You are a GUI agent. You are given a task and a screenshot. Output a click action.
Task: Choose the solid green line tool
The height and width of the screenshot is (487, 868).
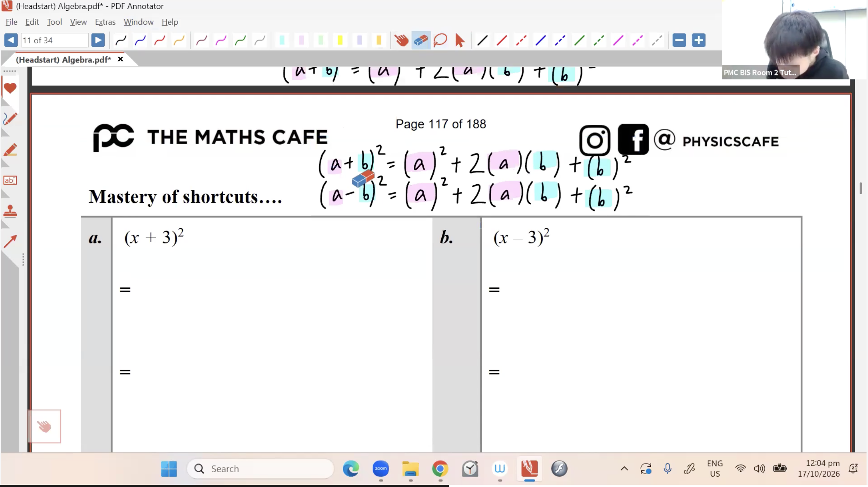pyautogui.click(x=579, y=40)
